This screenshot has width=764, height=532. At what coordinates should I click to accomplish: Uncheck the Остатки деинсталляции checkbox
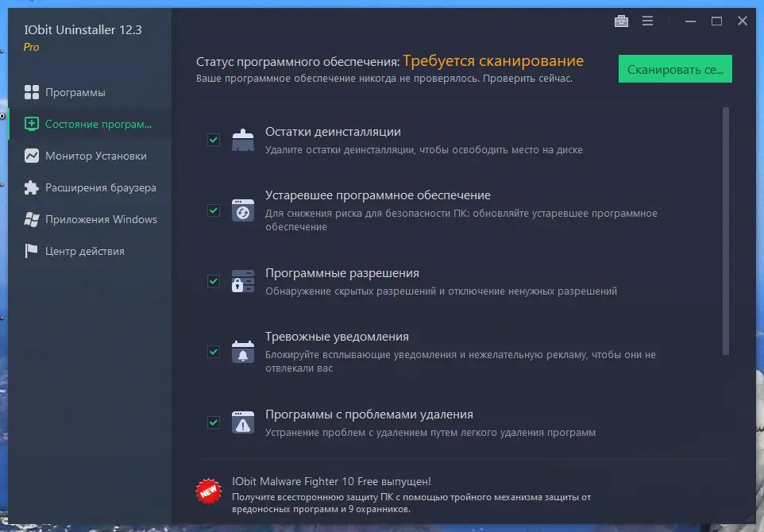coord(214,140)
